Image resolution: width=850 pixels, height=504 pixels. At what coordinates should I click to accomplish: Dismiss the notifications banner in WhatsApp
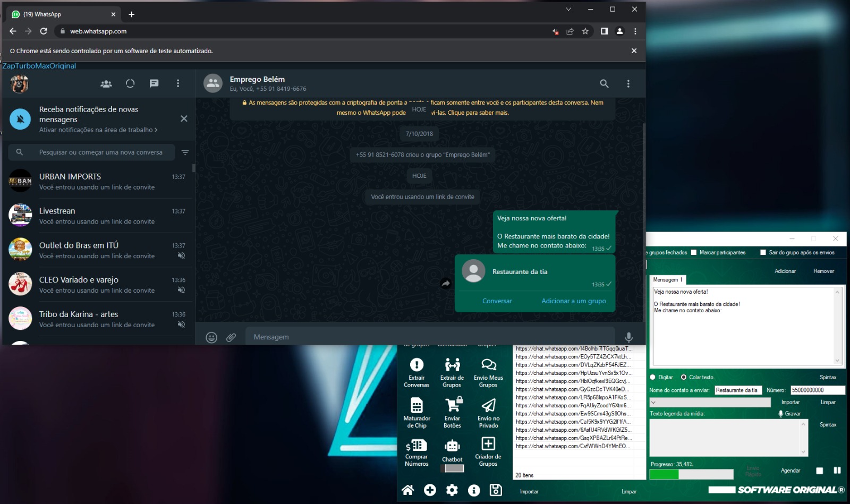click(x=184, y=118)
